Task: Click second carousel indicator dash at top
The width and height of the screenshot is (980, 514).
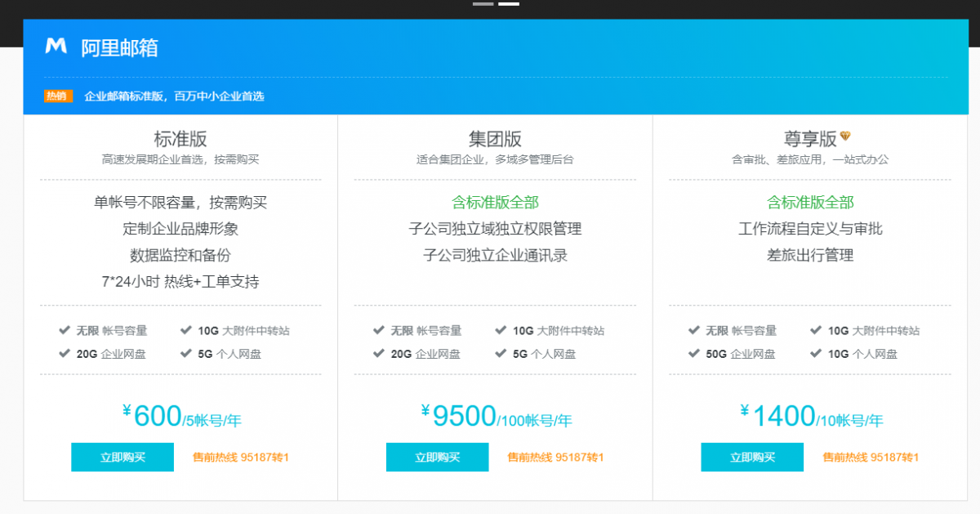Action: (x=509, y=4)
